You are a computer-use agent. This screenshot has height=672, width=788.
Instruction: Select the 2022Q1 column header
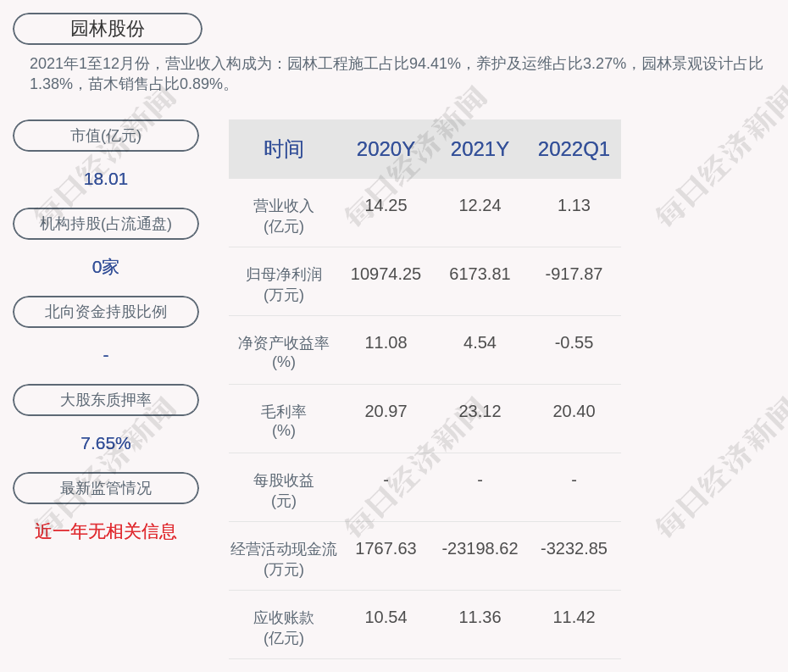574,149
